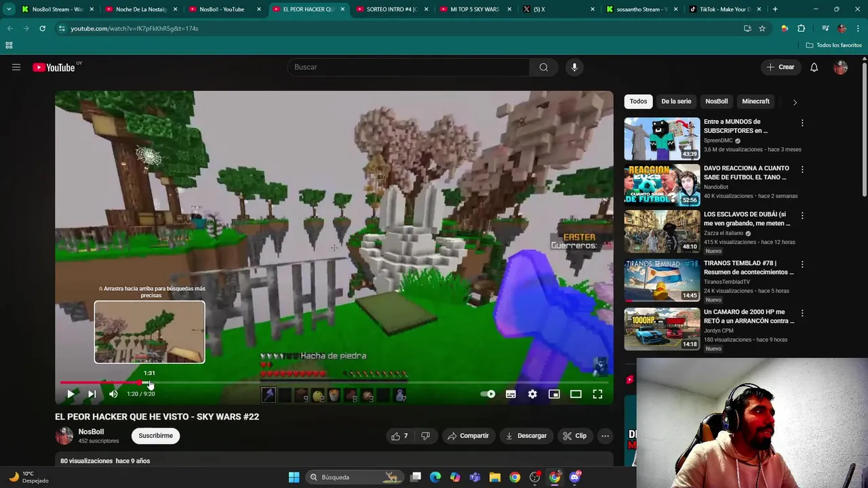Screen dimensions: 868x488
Task: Select the Minecraft filter chip
Action: [x=755, y=102]
